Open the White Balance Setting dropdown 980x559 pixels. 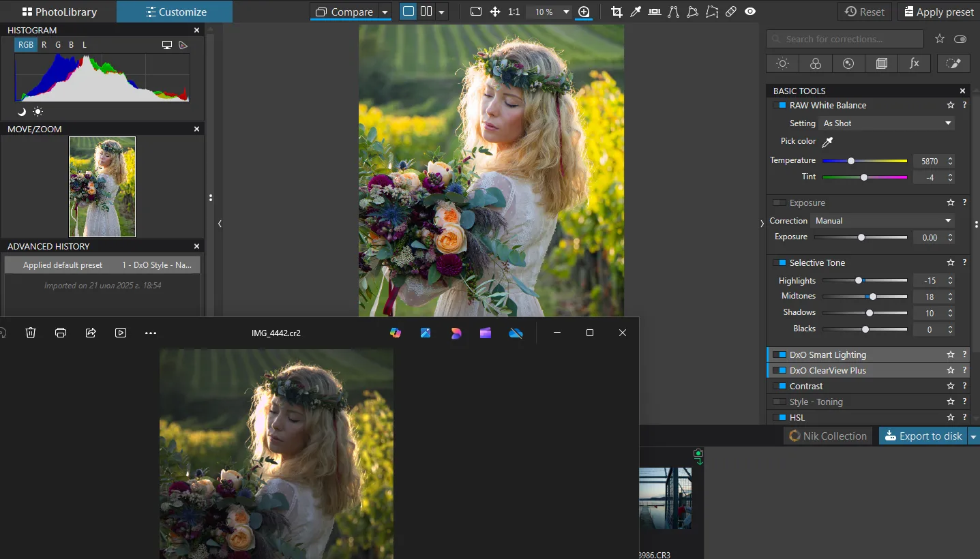coord(887,123)
